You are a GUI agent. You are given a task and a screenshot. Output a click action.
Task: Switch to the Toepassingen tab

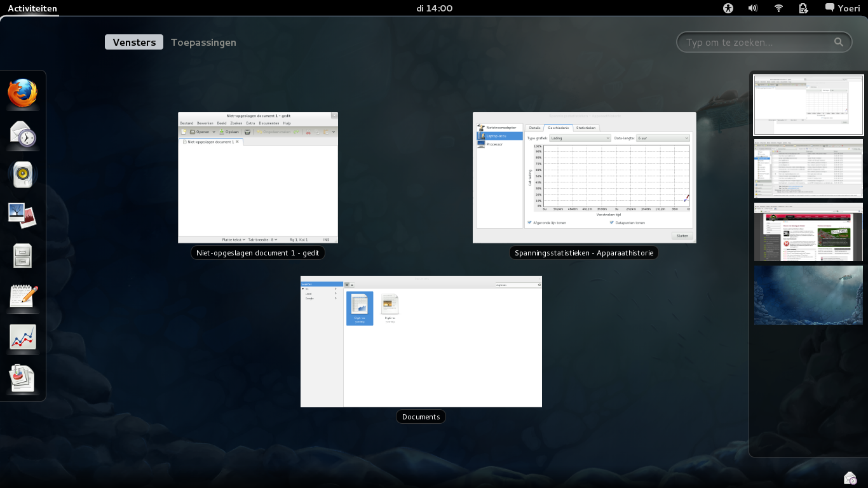coord(203,43)
